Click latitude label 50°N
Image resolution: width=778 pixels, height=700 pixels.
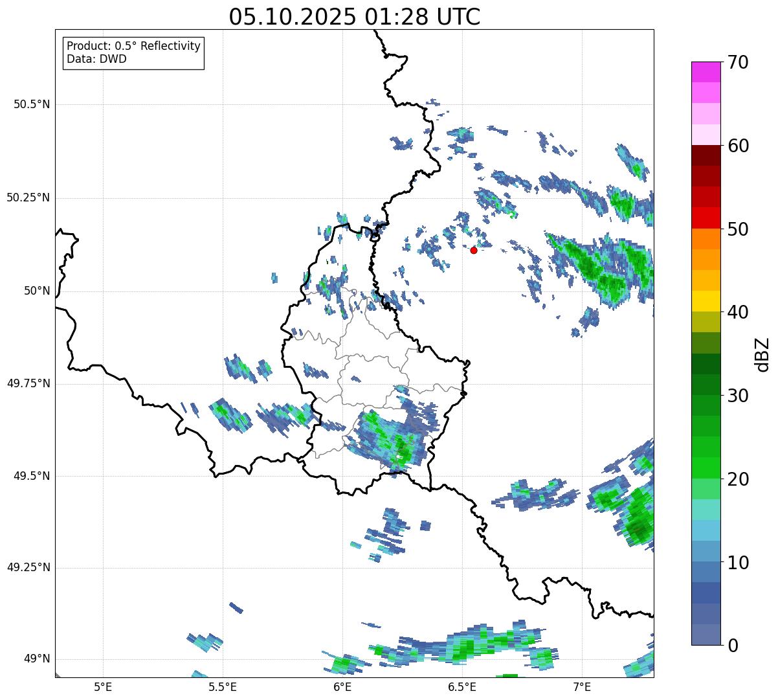pyautogui.click(x=37, y=291)
